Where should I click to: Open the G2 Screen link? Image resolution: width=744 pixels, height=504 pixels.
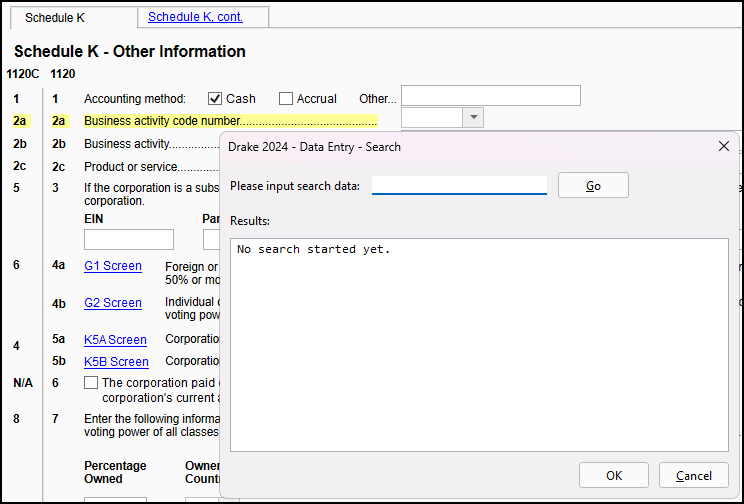tap(113, 303)
